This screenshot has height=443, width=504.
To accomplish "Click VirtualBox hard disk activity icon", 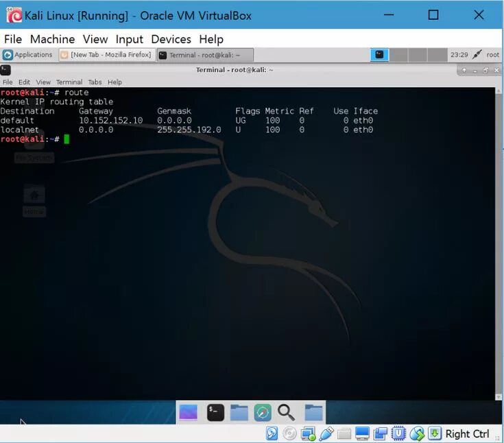I will (x=272, y=433).
